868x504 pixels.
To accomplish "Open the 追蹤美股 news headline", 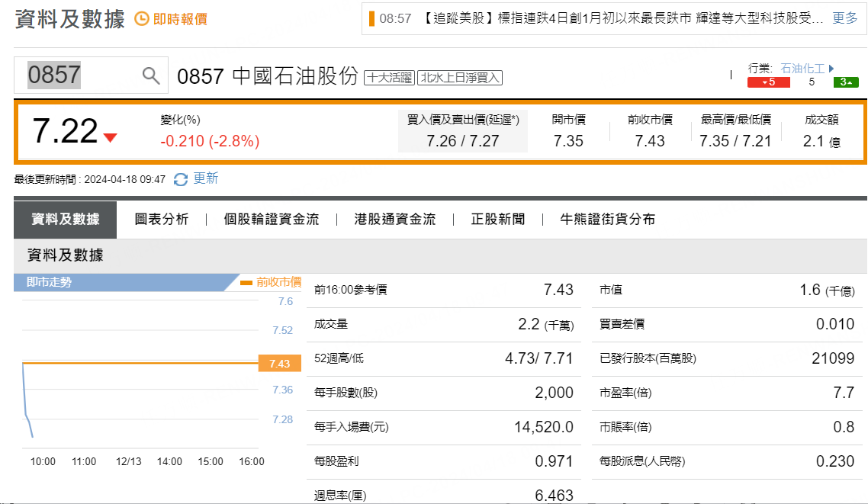I will (622, 18).
